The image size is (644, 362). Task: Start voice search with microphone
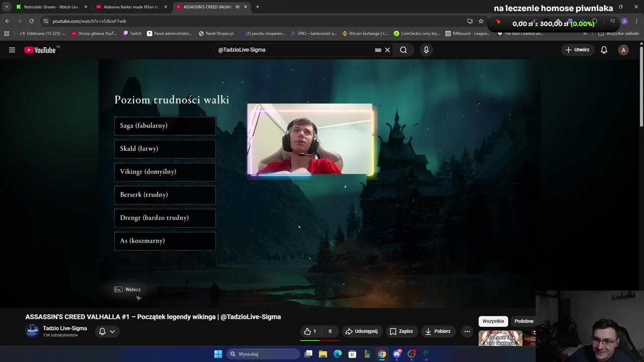(426, 50)
